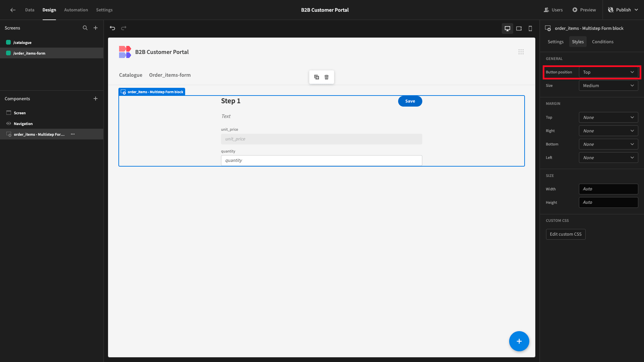Click the blue floating add button
The image size is (644, 362).
point(519,341)
